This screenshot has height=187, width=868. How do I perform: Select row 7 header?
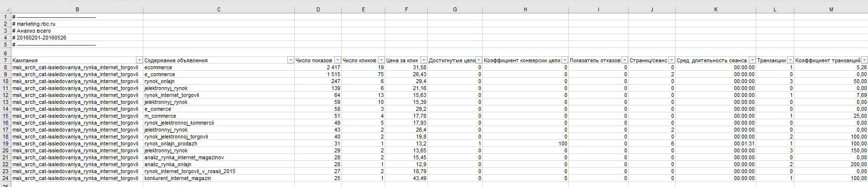click(5, 60)
